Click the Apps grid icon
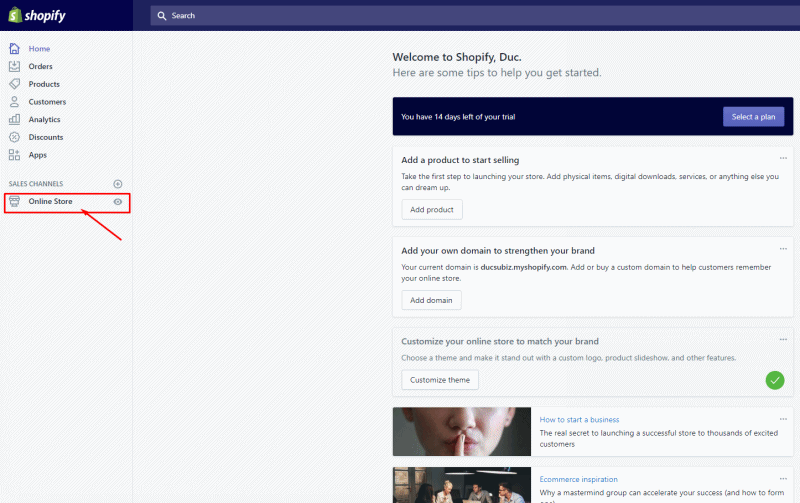The image size is (800, 503). [x=14, y=155]
